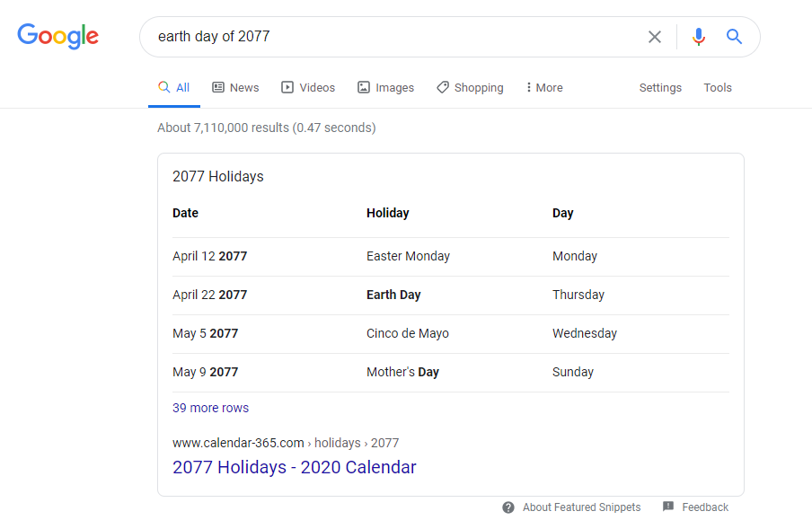This screenshot has height=529, width=812.
Task: Click the Feedback flag icon
Action: coord(668,507)
